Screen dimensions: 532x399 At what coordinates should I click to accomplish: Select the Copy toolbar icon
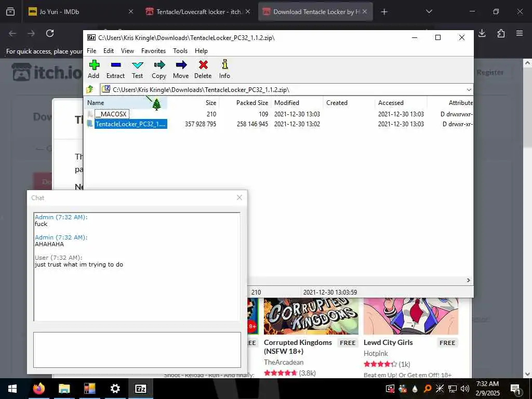159,69
